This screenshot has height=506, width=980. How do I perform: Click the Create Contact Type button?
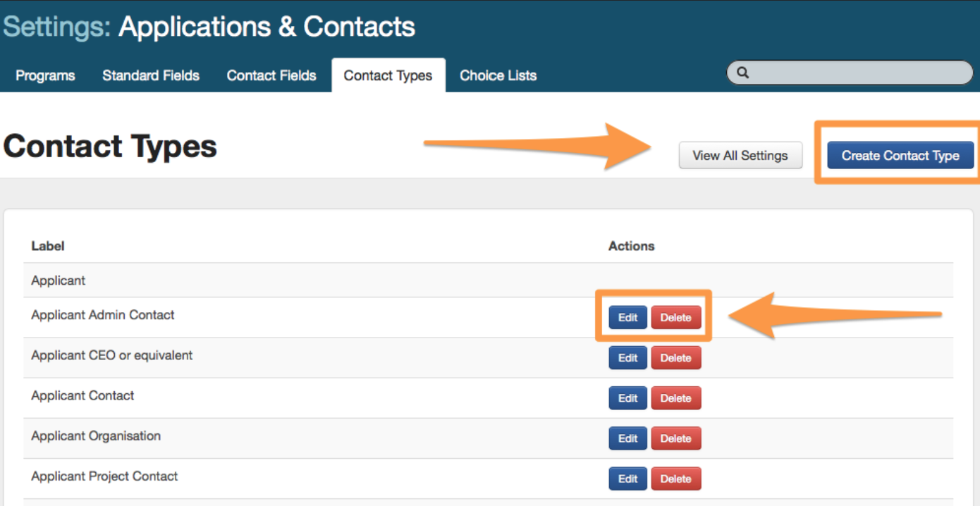900,156
